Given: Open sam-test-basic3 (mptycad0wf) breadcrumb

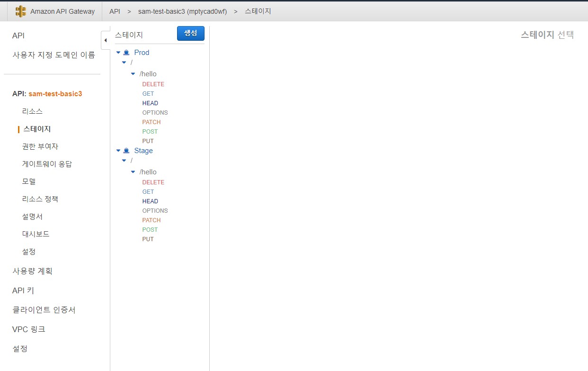Looking at the screenshot, I should tap(182, 11).
